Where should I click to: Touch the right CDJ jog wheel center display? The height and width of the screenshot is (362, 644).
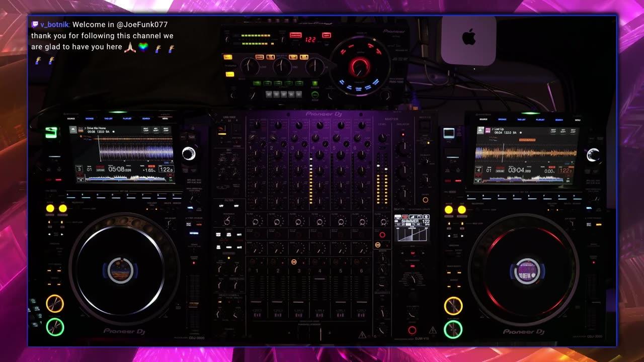(x=527, y=272)
